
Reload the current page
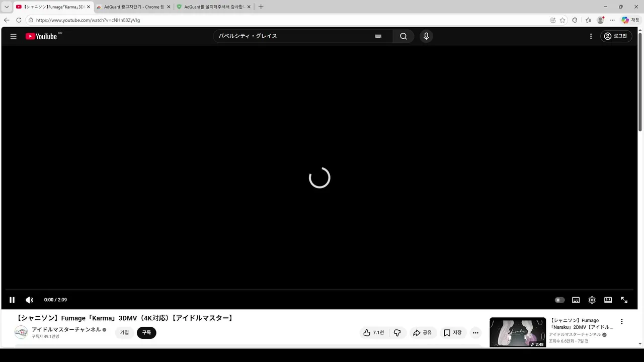(x=19, y=20)
